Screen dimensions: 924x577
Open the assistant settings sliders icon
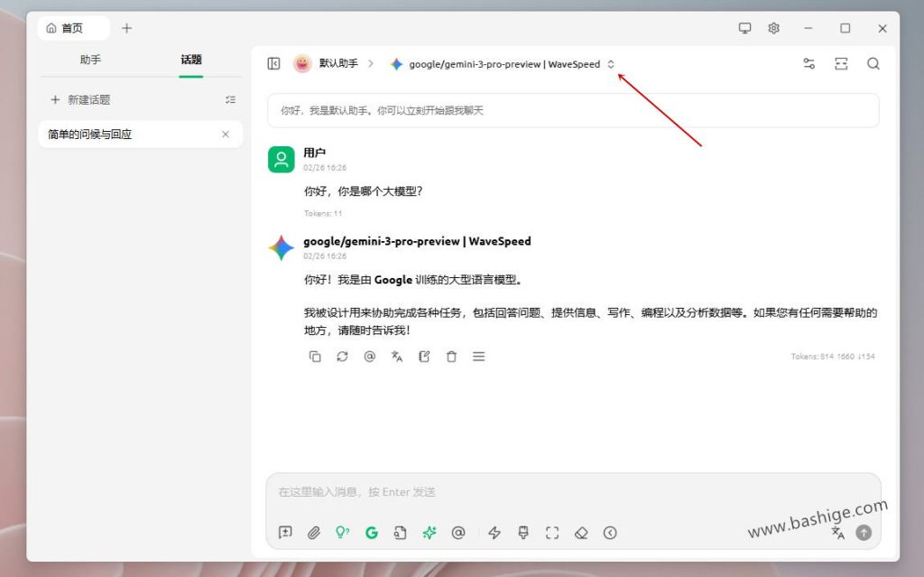point(809,63)
